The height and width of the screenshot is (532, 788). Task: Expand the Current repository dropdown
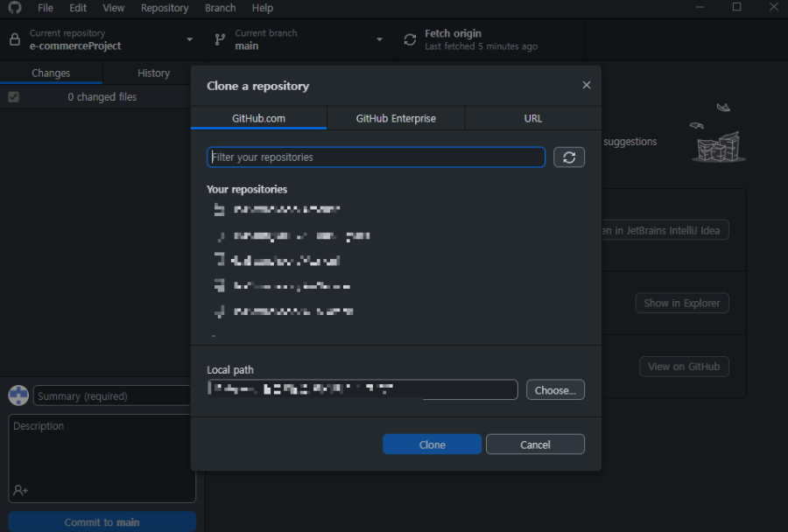[x=189, y=39]
